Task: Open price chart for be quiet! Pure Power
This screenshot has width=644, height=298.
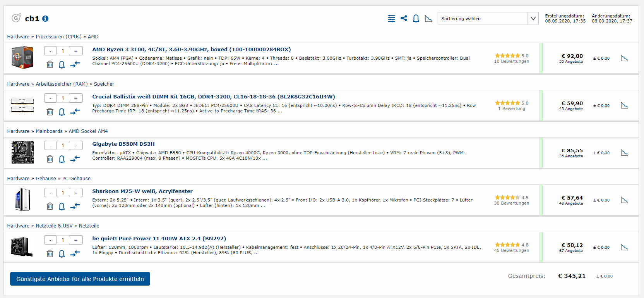Action: pos(624,247)
